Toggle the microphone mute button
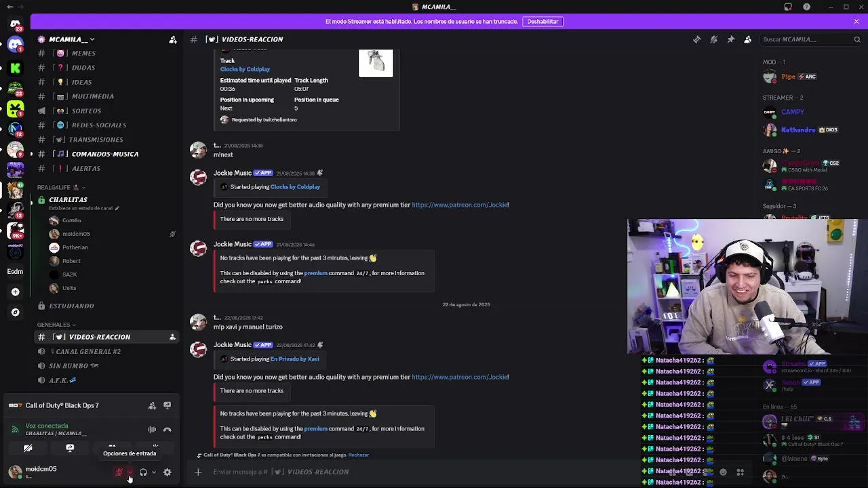The height and width of the screenshot is (488, 868). (119, 472)
